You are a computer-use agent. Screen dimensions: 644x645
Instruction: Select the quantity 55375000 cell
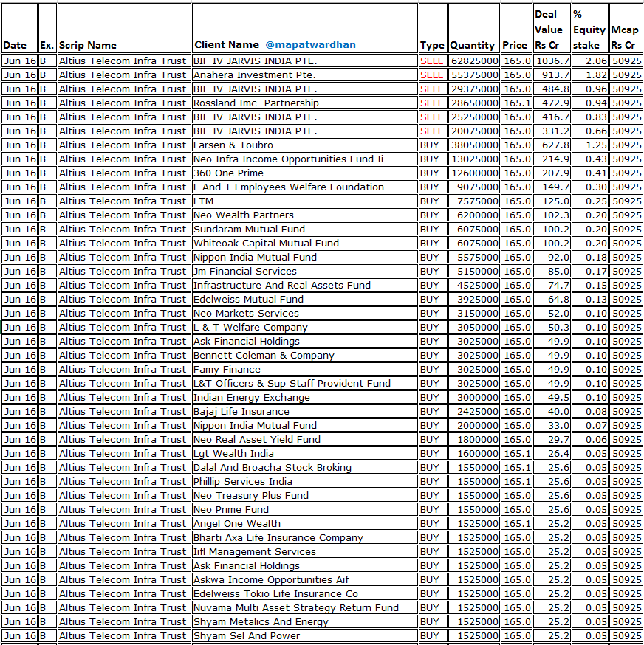click(x=474, y=75)
